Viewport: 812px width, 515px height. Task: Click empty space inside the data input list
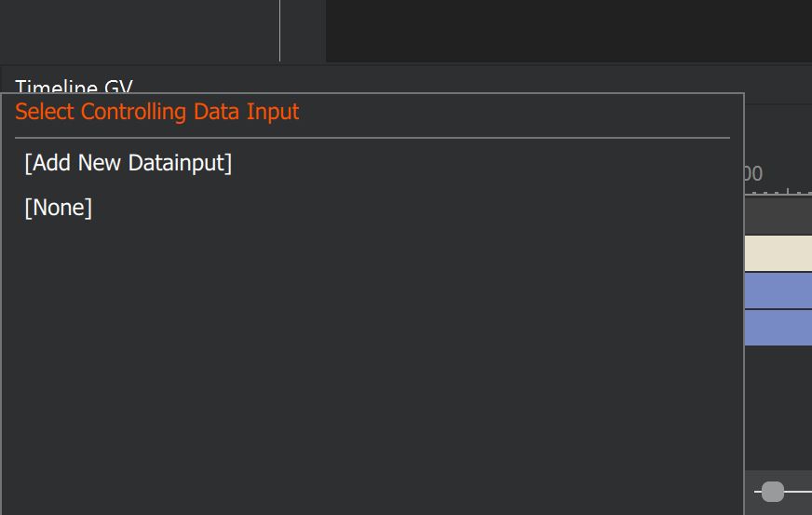372,354
